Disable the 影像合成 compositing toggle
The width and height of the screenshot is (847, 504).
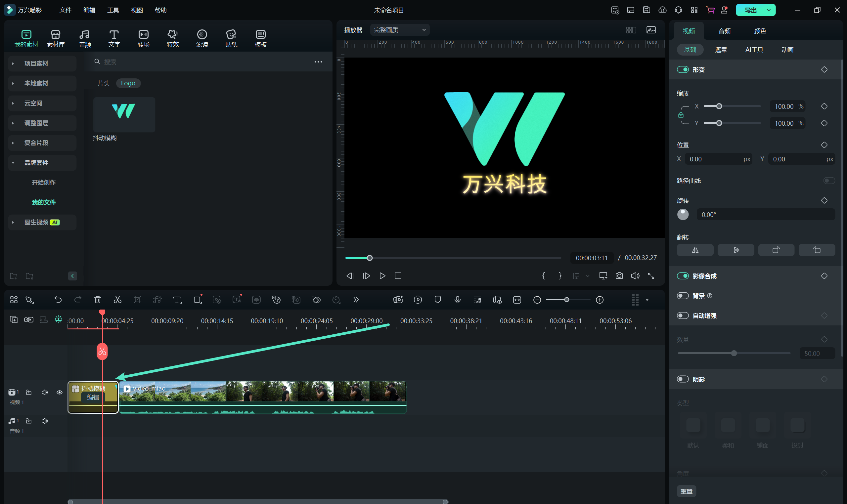click(683, 276)
